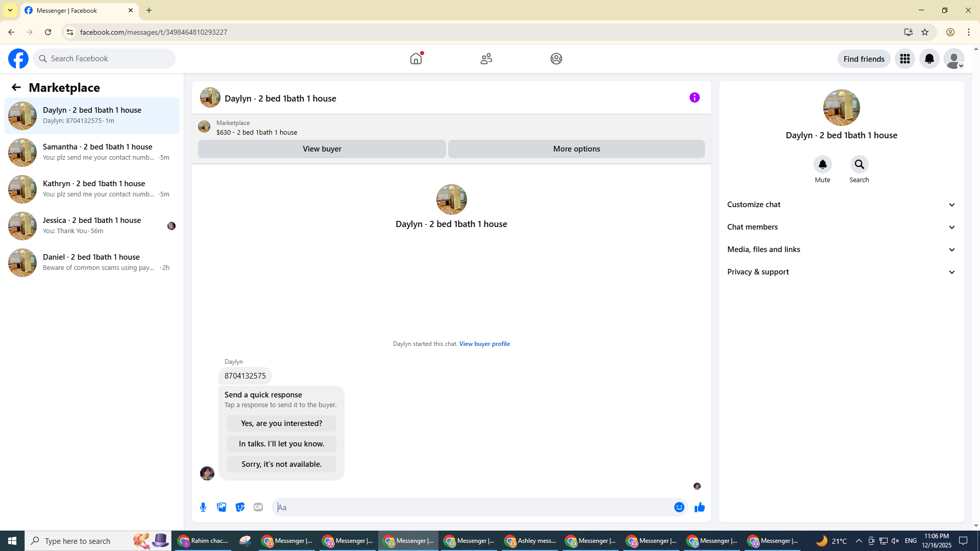This screenshot has height=551, width=980.
Task: Send 'In talks. I'll let you know.' response
Action: (x=282, y=444)
